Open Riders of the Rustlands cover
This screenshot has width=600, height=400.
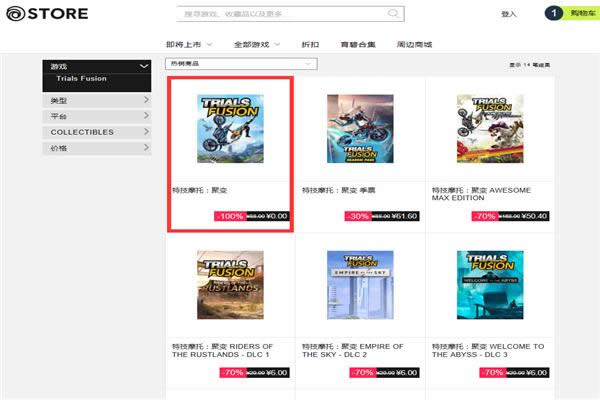point(230,284)
